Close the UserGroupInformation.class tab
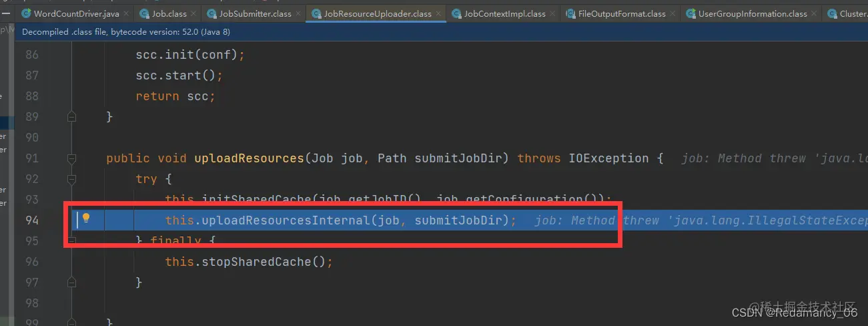The height and width of the screenshot is (326, 868). pos(814,13)
